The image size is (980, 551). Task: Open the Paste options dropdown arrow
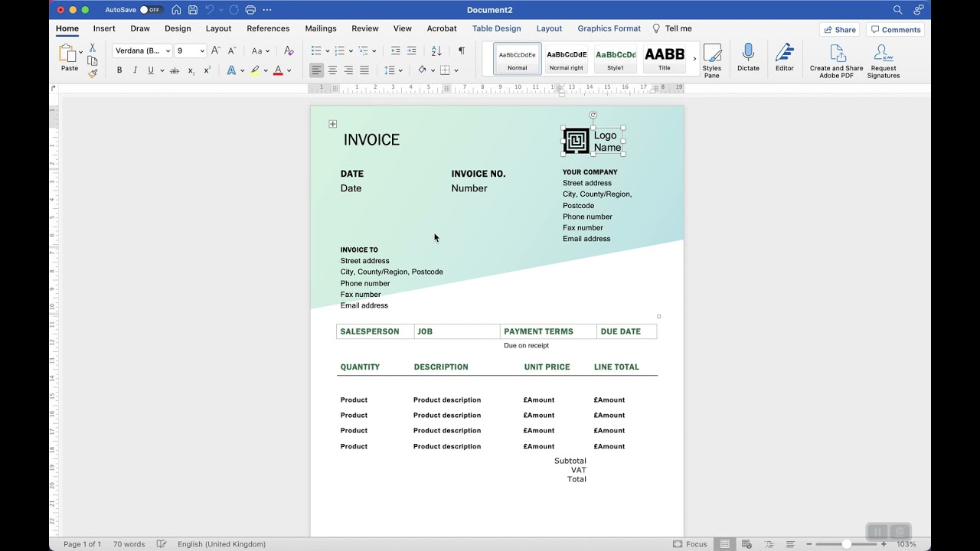point(80,53)
